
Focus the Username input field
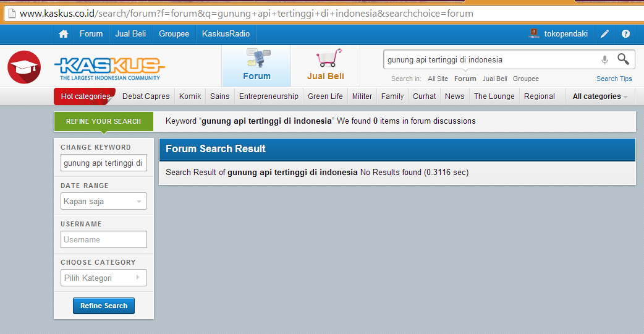[103, 239]
